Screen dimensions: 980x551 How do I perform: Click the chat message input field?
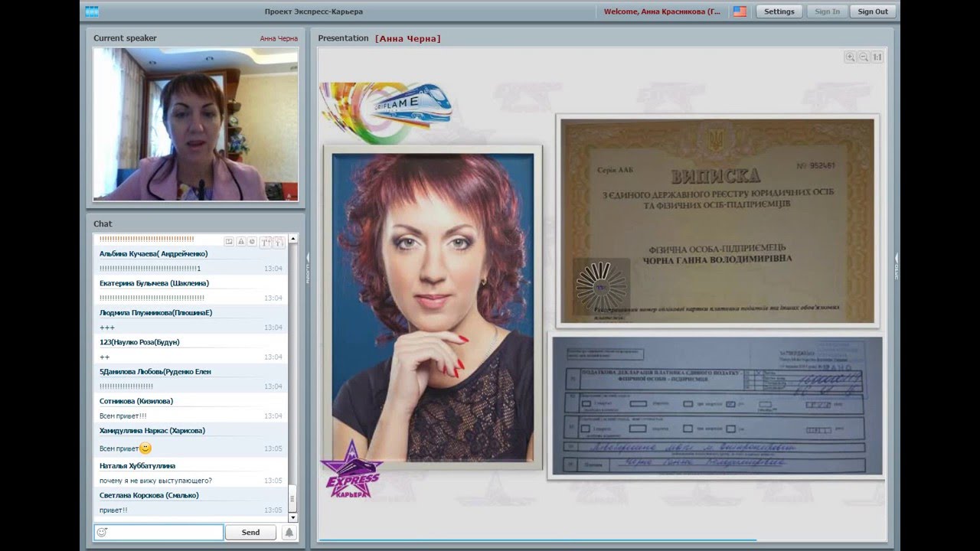(x=158, y=533)
